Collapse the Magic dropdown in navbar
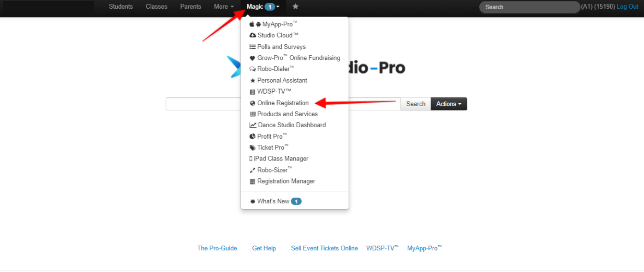Viewport: 644px width, 272px height. coord(263,6)
